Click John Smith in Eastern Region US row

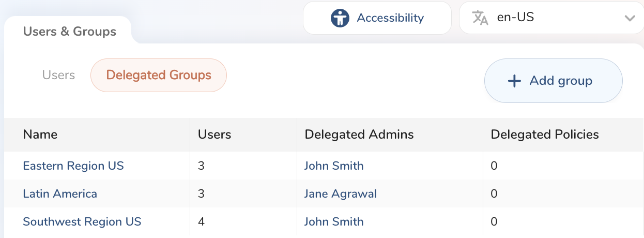tap(334, 166)
